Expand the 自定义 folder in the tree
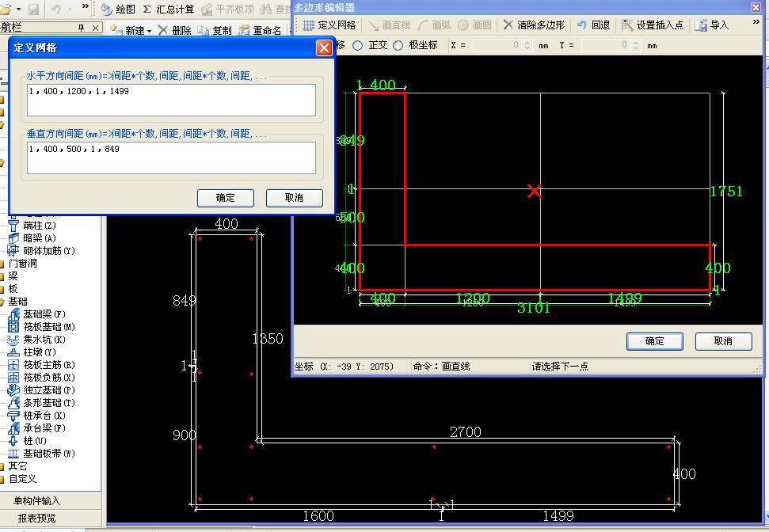This screenshot has height=532, width=769. (x=2, y=479)
